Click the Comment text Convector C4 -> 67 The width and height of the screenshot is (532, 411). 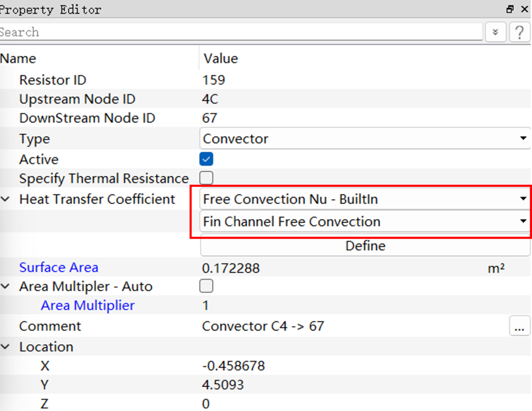pyautogui.click(x=263, y=326)
